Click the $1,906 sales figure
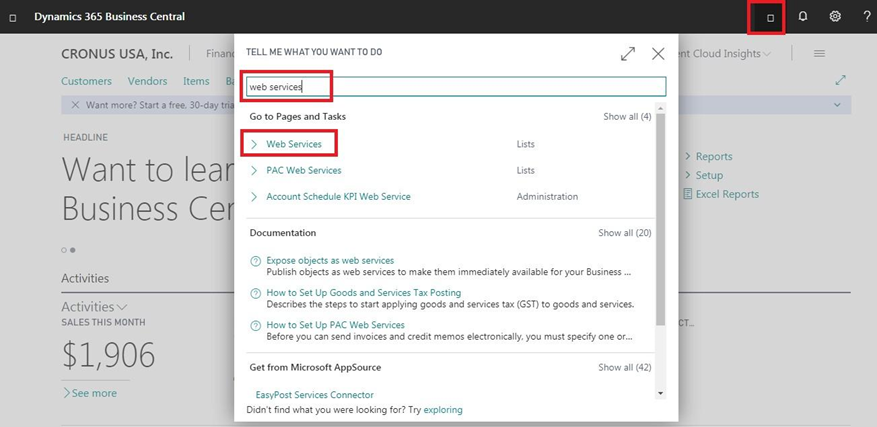This screenshot has width=877, height=427. [109, 355]
